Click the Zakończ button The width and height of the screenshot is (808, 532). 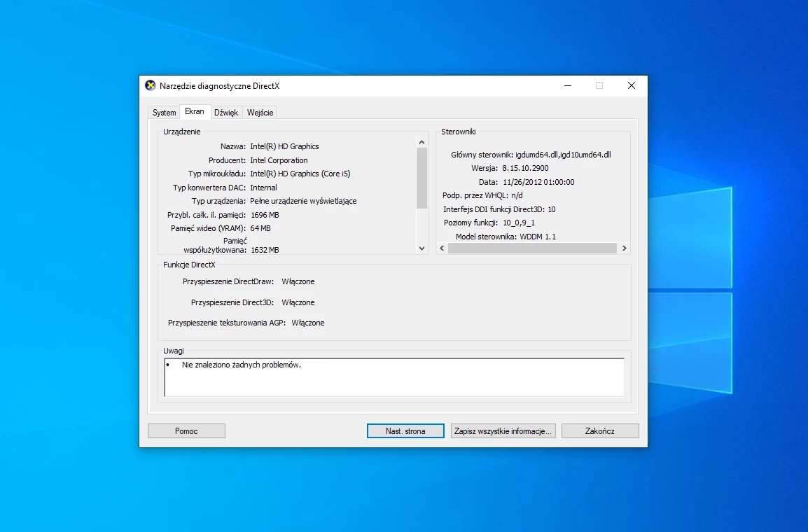tap(600, 431)
